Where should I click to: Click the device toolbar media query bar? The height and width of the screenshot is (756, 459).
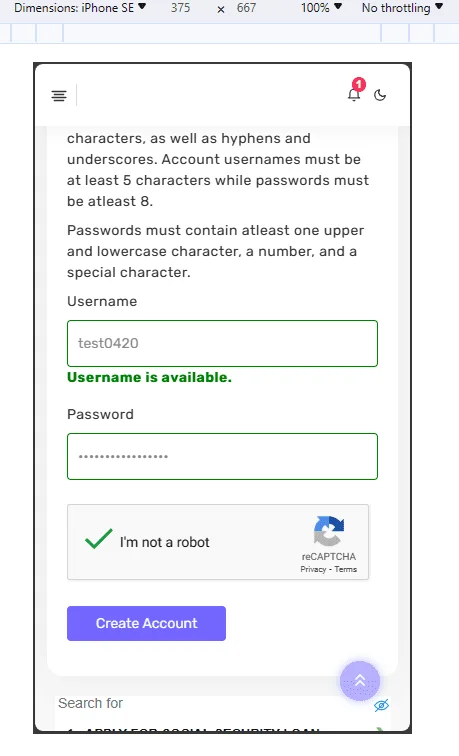click(230, 33)
